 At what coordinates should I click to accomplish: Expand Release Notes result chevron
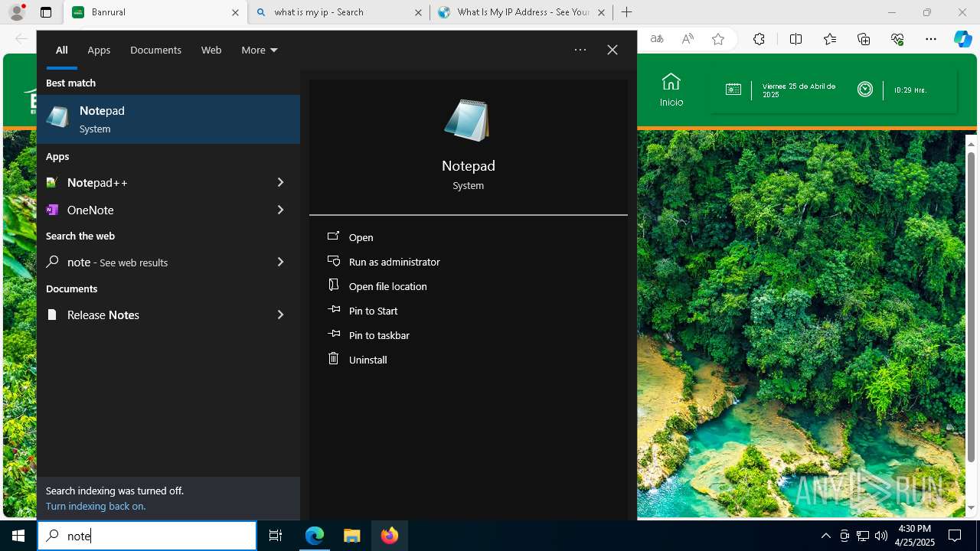tap(280, 315)
